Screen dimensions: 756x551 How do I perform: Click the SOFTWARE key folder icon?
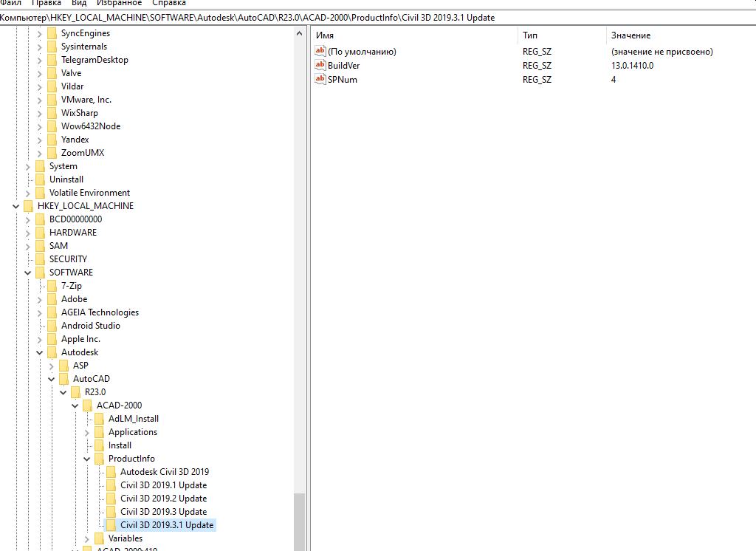coord(41,273)
